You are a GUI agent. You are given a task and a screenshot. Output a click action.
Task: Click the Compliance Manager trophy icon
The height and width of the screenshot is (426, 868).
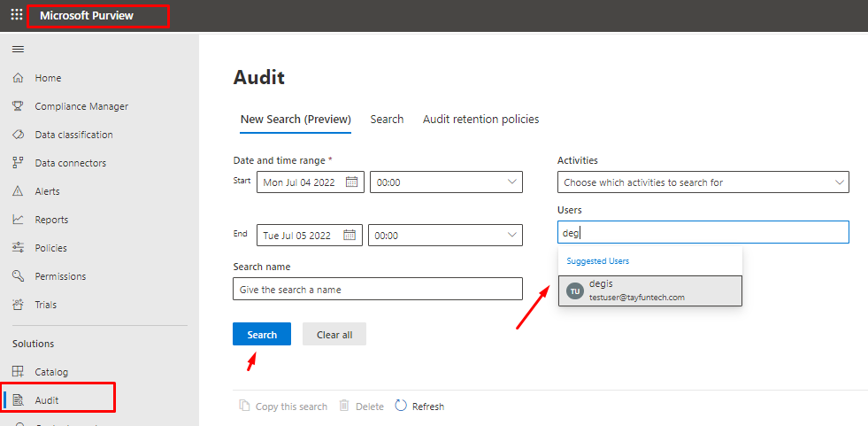[x=18, y=106]
